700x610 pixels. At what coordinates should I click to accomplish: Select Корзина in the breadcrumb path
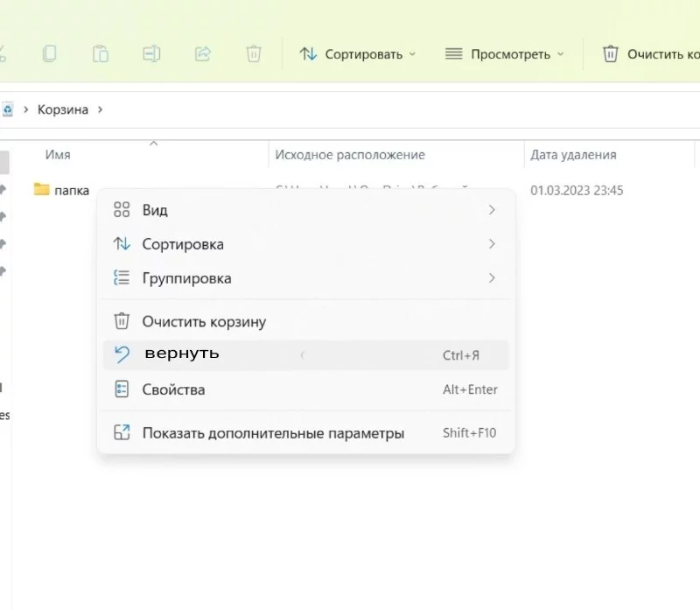[x=62, y=109]
